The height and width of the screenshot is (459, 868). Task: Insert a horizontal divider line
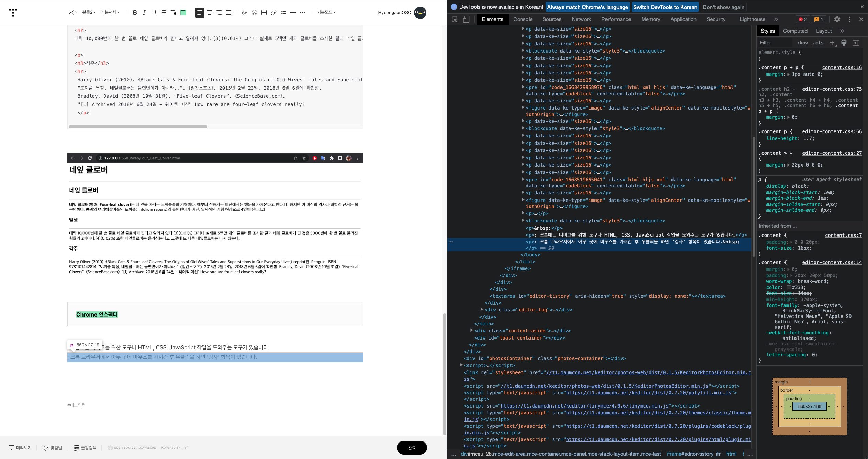[293, 13]
